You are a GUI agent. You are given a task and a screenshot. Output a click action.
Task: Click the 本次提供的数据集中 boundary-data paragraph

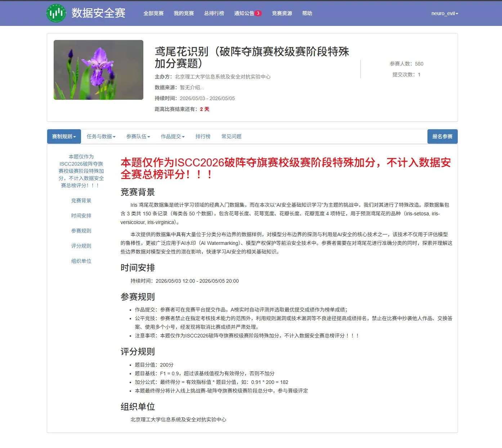[x=286, y=243]
